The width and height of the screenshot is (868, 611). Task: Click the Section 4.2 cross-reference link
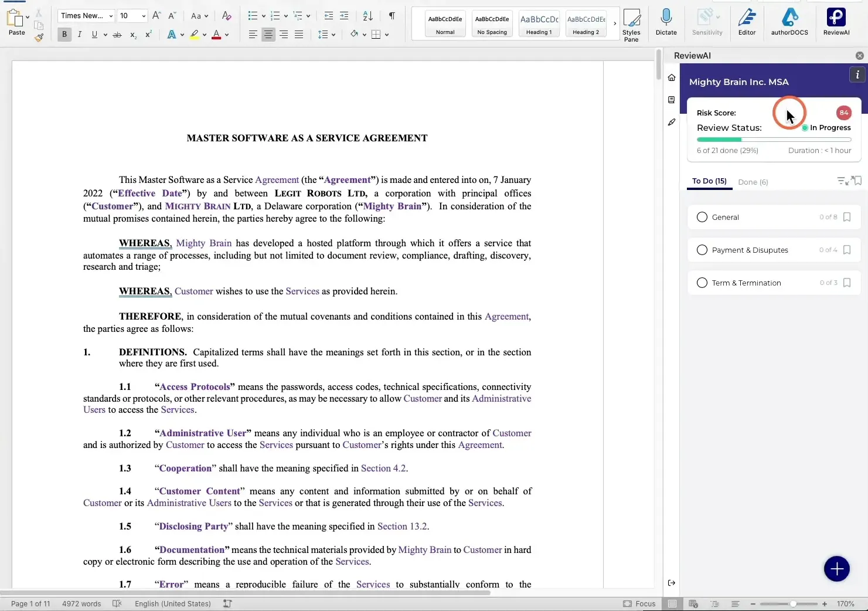point(383,468)
